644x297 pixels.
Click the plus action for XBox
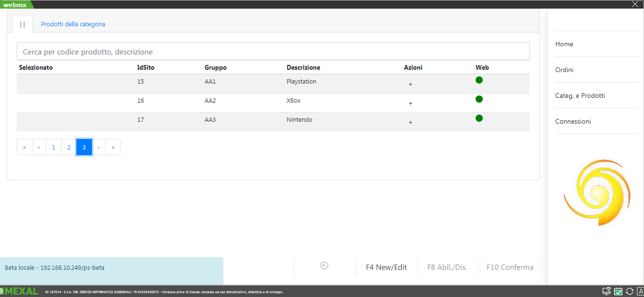point(410,104)
